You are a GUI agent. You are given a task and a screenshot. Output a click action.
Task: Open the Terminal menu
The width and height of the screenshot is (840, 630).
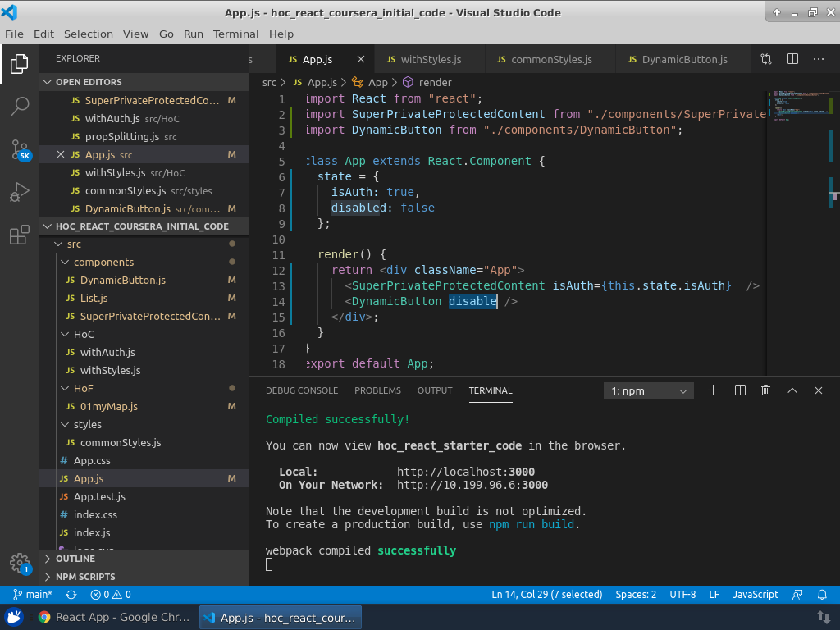235,34
